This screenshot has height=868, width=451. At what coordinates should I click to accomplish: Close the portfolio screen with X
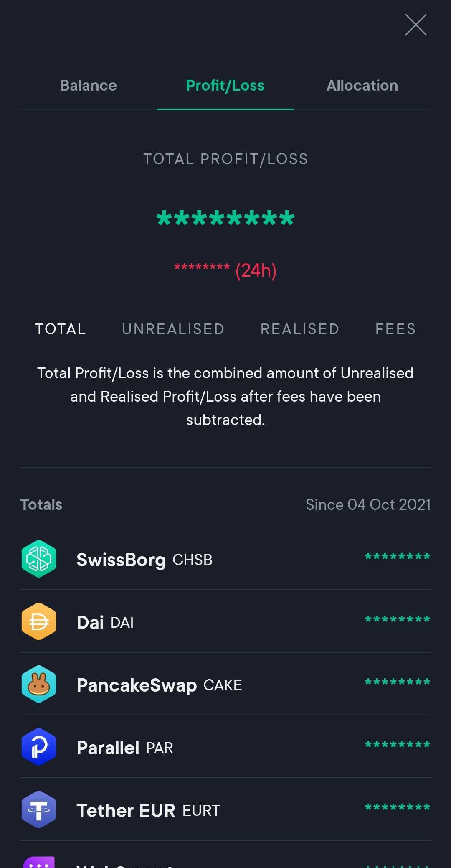pyautogui.click(x=416, y=25)
